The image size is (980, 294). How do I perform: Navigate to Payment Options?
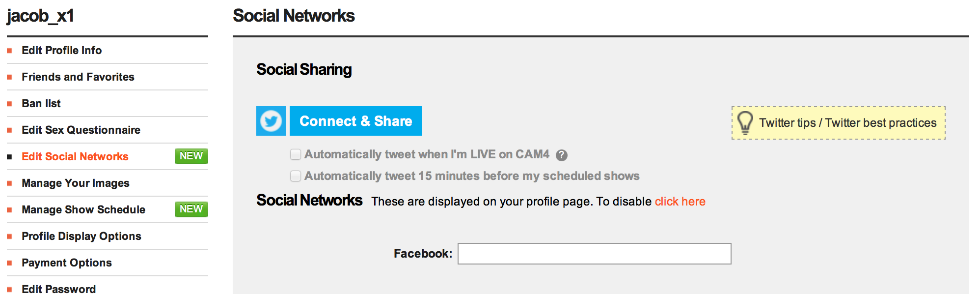click(67, 263)
